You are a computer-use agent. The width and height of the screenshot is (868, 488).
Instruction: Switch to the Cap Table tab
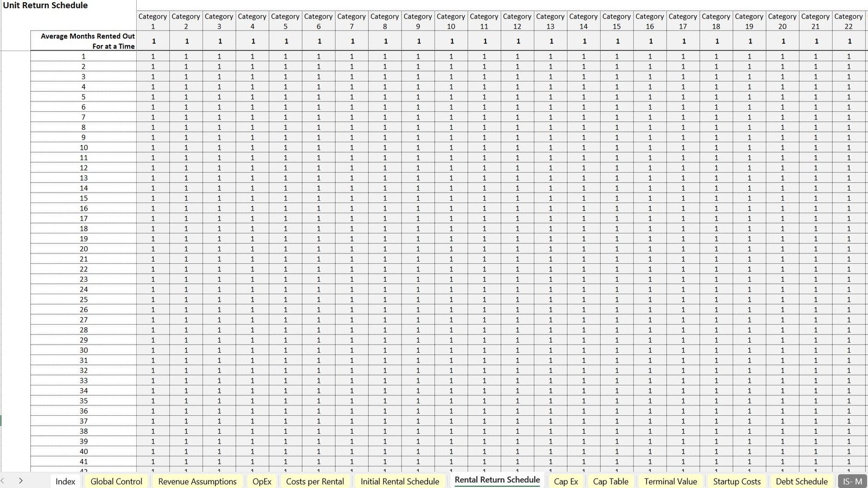[610, 481]
